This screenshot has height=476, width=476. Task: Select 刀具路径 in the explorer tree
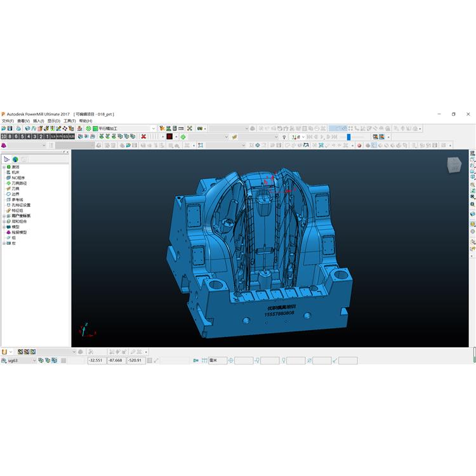pos(19,183)
